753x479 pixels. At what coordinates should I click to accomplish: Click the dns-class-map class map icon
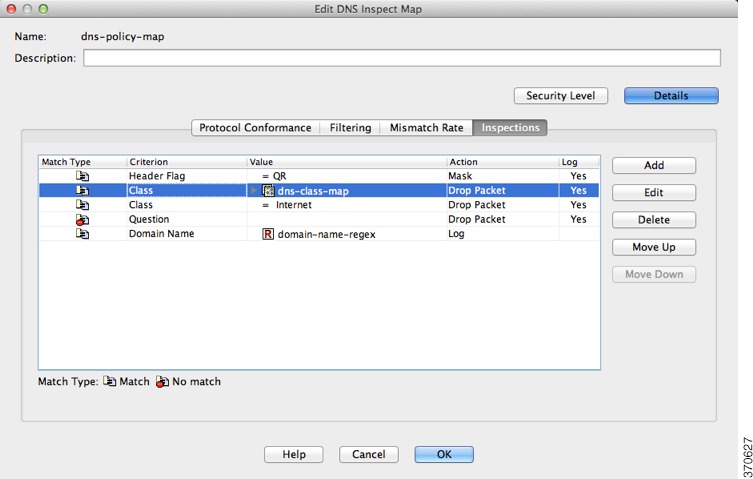268,191
